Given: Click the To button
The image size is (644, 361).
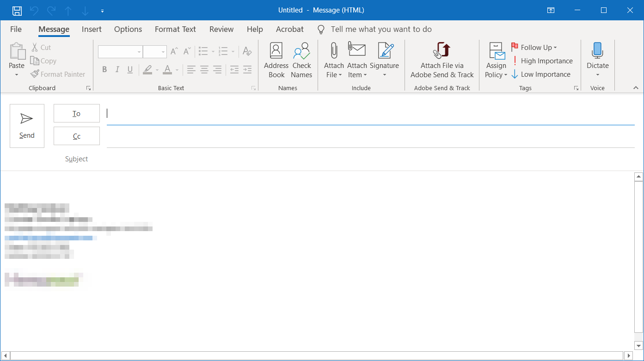Looking at the screenshot, I should click(x=77, y=113).
